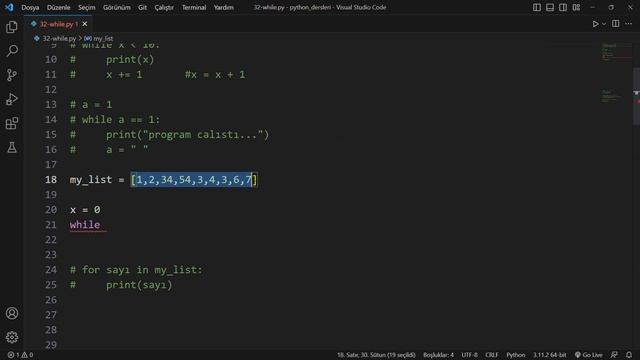Open the Yardım menu
This screenshot has width=640, height=360.
pos(224,7)
